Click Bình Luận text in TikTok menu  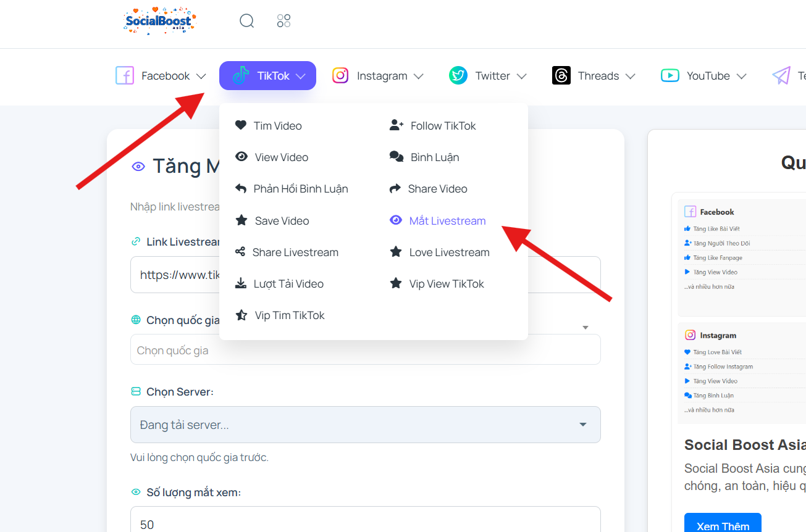click(x=435, y=157)
